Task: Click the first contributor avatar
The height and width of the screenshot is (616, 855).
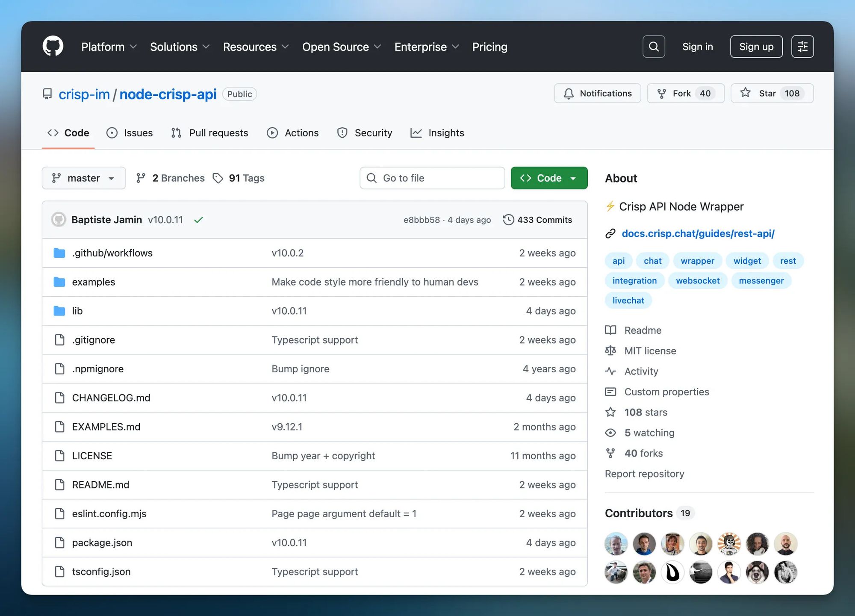Action: 616,544
